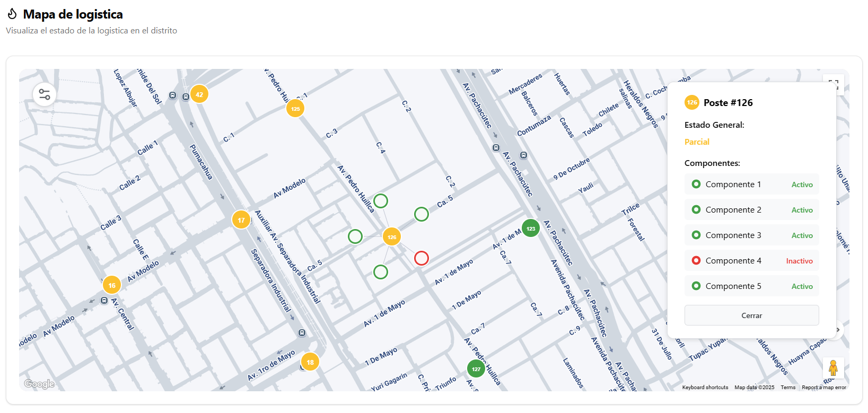This screenshot has width=868, height=413.
Task: Select Componente 5 row in panel
Action: tap(751, 286)
